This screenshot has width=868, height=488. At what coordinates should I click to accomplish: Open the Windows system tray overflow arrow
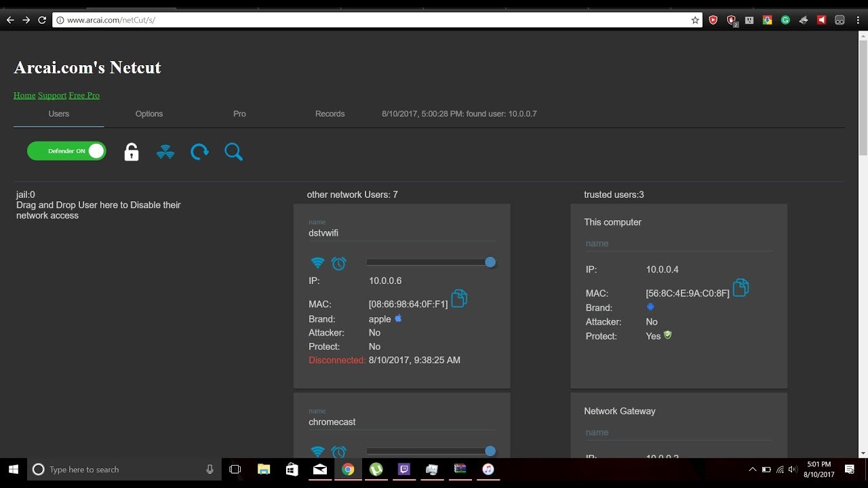tap(752, 469)
